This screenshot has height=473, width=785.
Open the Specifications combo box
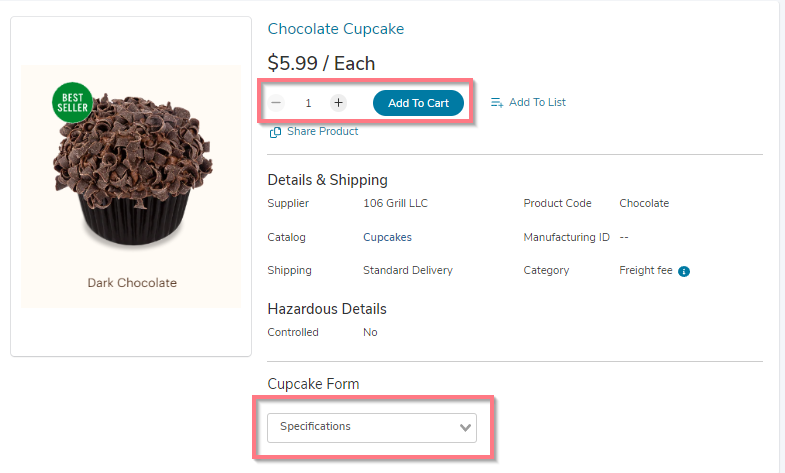click(x=372, y=427)
